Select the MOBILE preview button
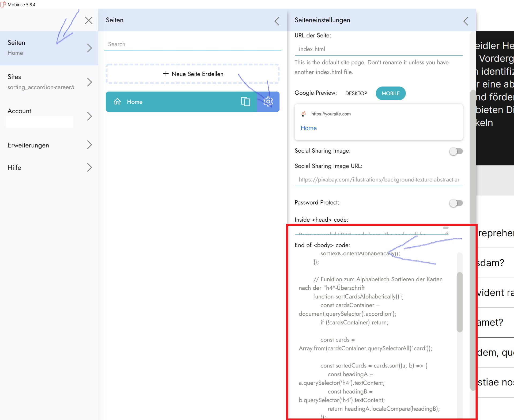 [390, 93]
